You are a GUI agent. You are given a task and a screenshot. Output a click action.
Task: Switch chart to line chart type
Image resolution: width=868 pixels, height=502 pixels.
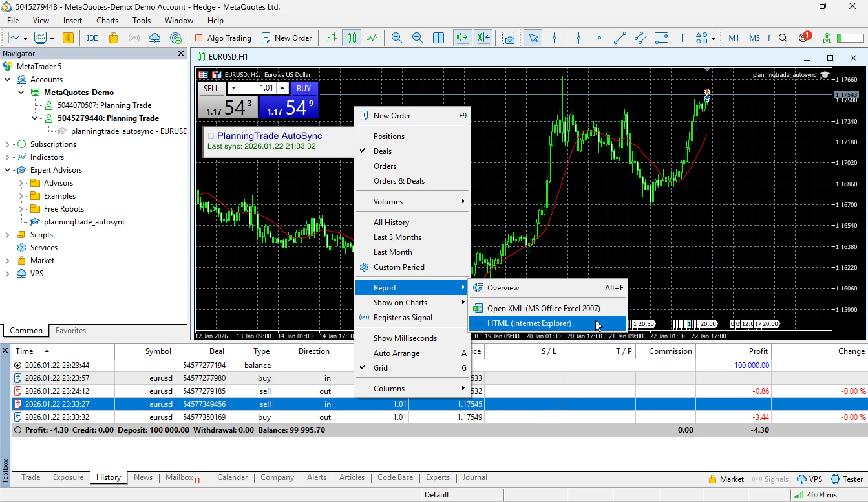click(372, 38)
